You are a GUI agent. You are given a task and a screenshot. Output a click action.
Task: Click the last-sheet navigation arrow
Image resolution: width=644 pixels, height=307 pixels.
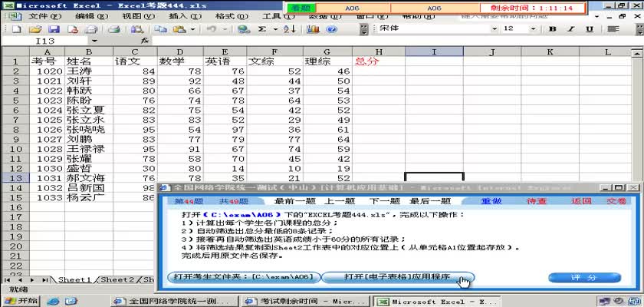[x=45, y=280]
